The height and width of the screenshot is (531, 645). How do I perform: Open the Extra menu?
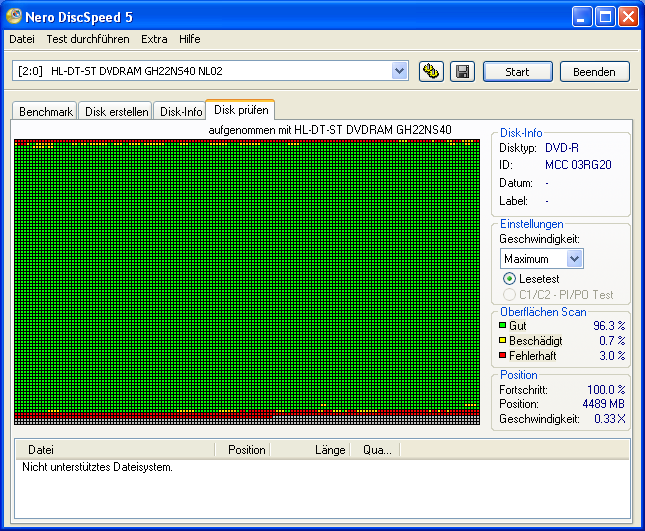(154, 39)
